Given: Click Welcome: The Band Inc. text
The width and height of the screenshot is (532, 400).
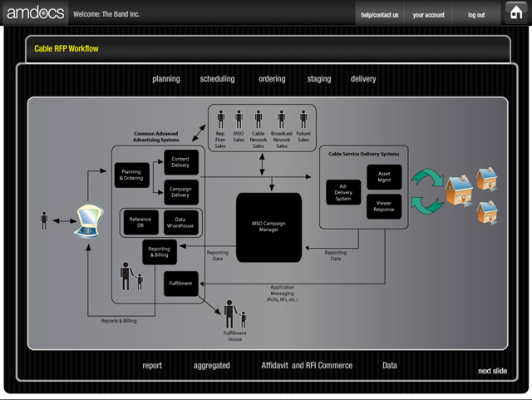Looking at the screenshot, I should [x=106, y=14].
